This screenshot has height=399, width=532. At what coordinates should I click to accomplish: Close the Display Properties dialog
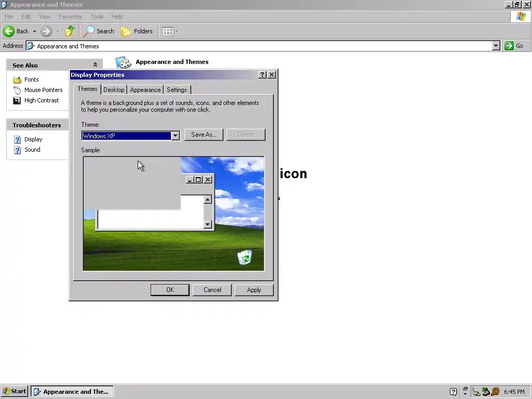272,75
